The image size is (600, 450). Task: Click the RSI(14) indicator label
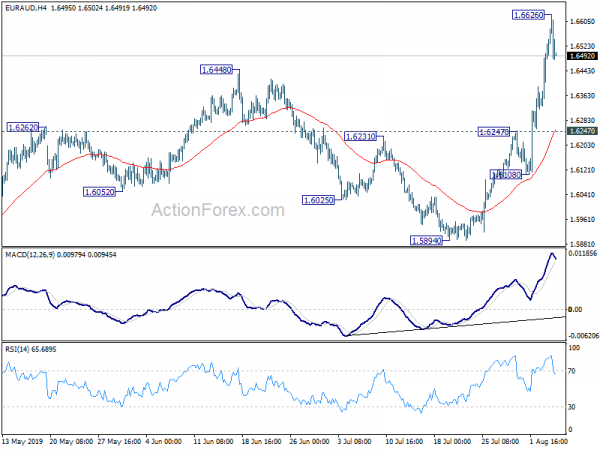click(17, 349)
